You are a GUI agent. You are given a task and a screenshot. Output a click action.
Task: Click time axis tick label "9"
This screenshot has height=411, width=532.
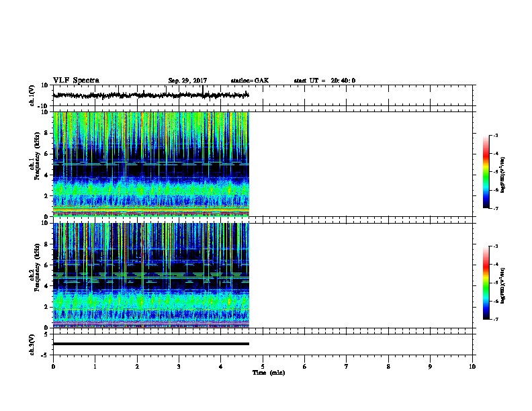(x=430, y=367)
